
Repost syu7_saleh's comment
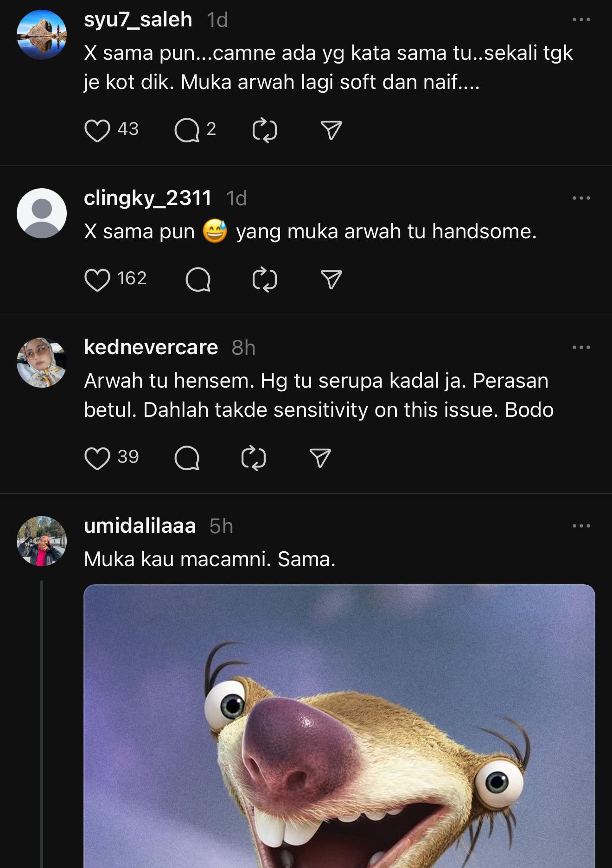tap(264, 130)
